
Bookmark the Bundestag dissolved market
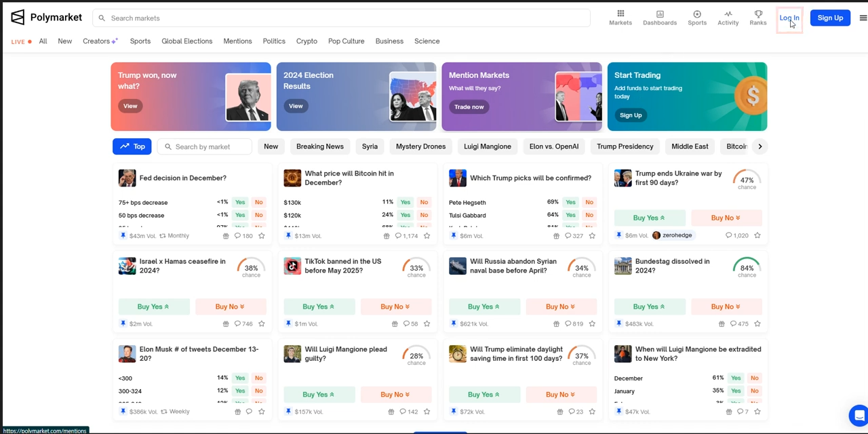coord(757,324)
